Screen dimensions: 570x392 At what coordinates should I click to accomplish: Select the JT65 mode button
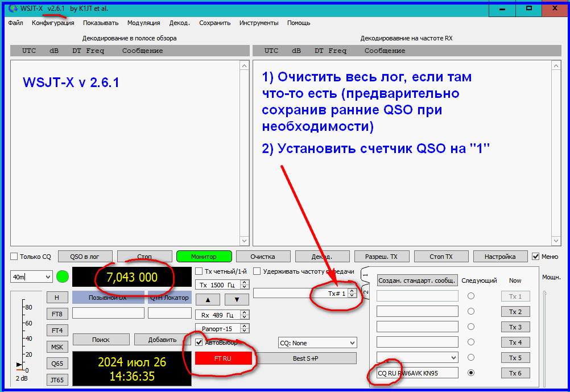pos(57,379)
